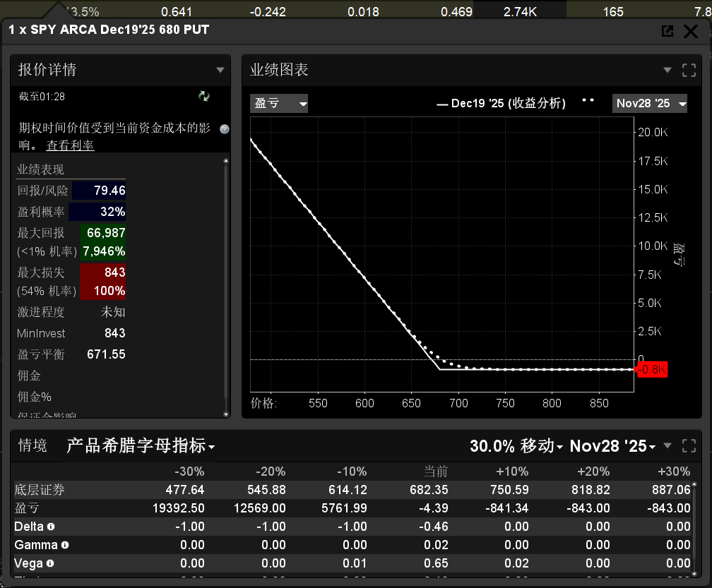Click the red -0.8K price marker
This screenshot has height=588, width=712.
click(x=652, y=370)
